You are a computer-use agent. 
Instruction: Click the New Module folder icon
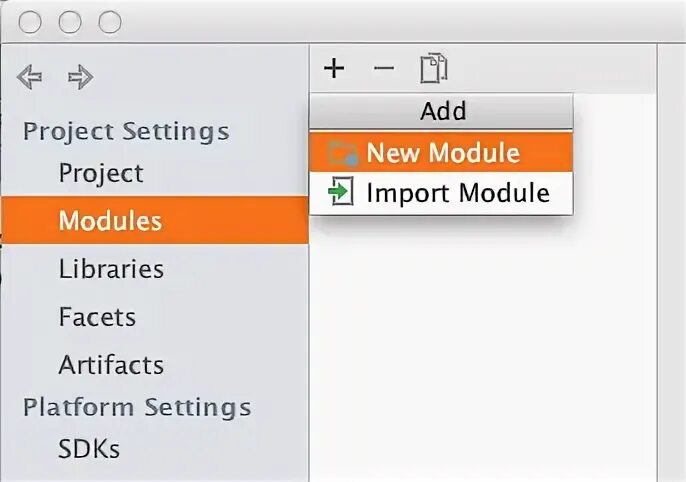343,153
